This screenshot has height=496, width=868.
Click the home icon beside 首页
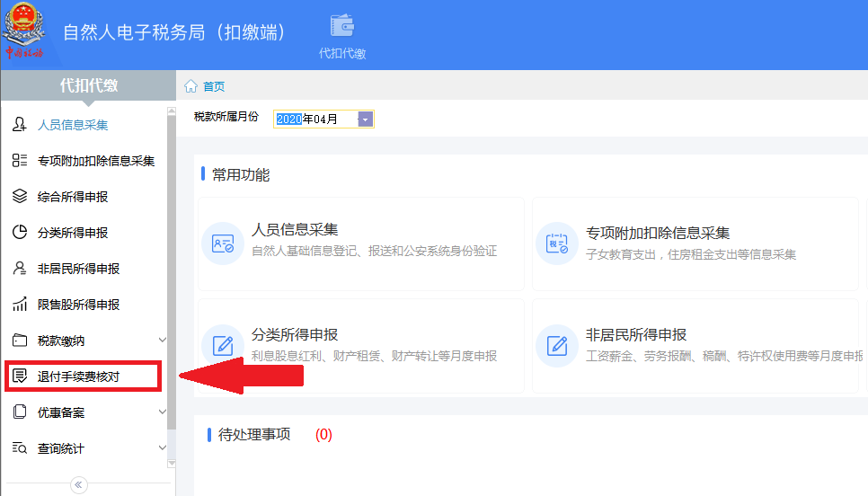[x=191, y=86]
